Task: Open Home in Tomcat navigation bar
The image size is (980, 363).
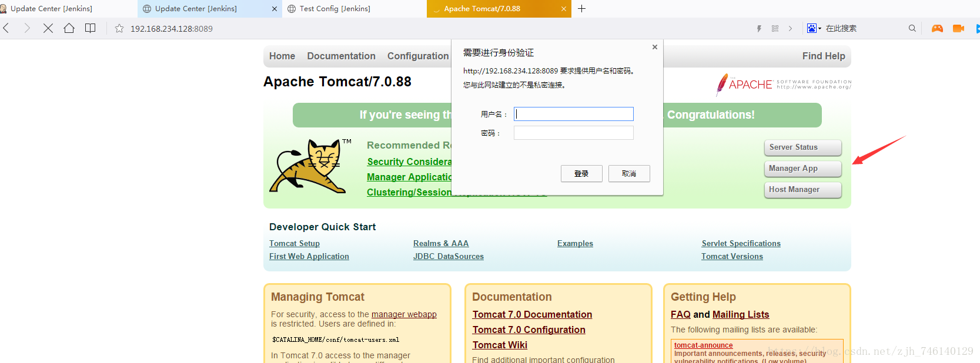Action: coord(282,56)
